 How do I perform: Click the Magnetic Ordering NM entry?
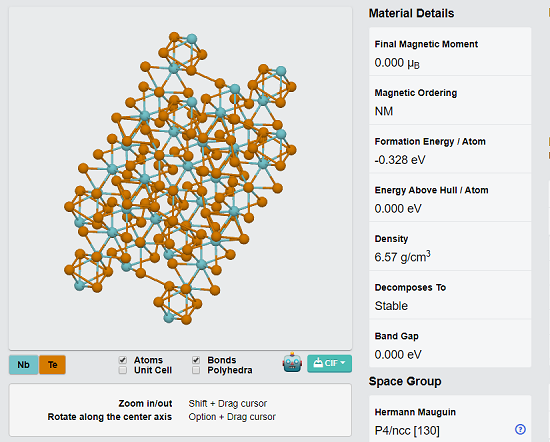point(450,100)
